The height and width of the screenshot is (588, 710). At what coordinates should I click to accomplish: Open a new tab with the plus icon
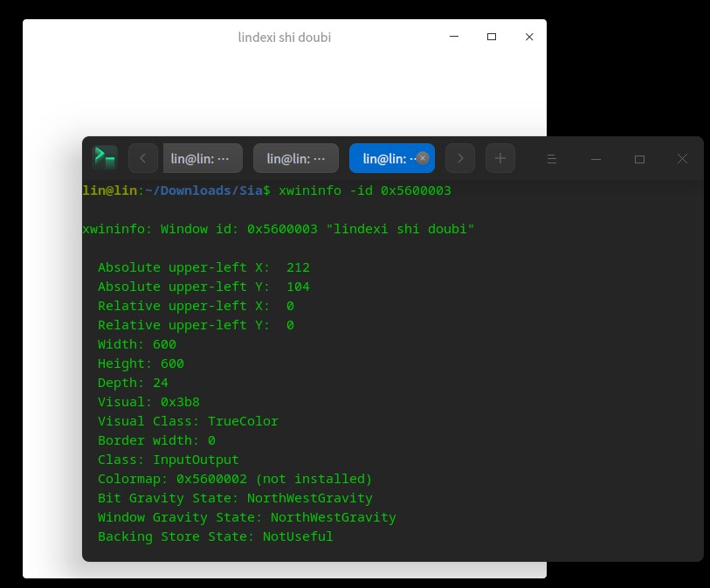click(x=500, y=158)
